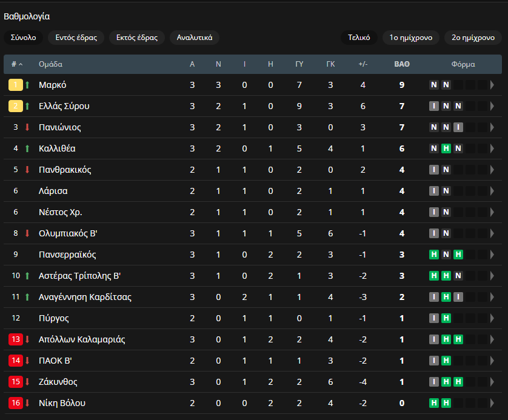Click the red rank 13 badge
This screenshot has height=420, width=508.
(16, 339)
